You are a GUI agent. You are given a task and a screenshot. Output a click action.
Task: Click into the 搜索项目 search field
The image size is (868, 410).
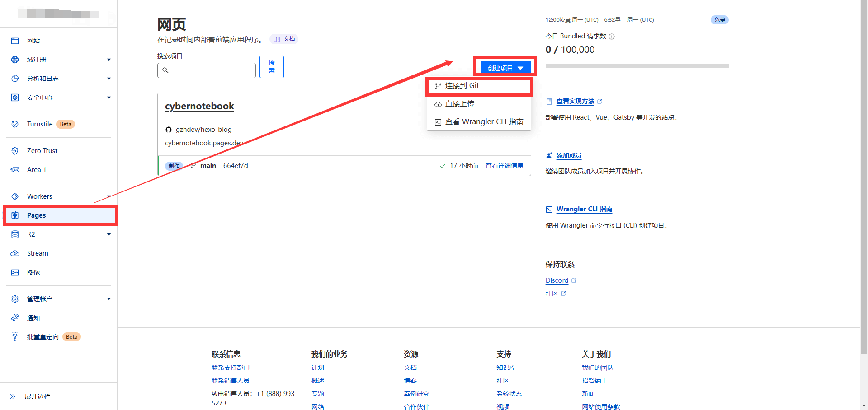207,70
